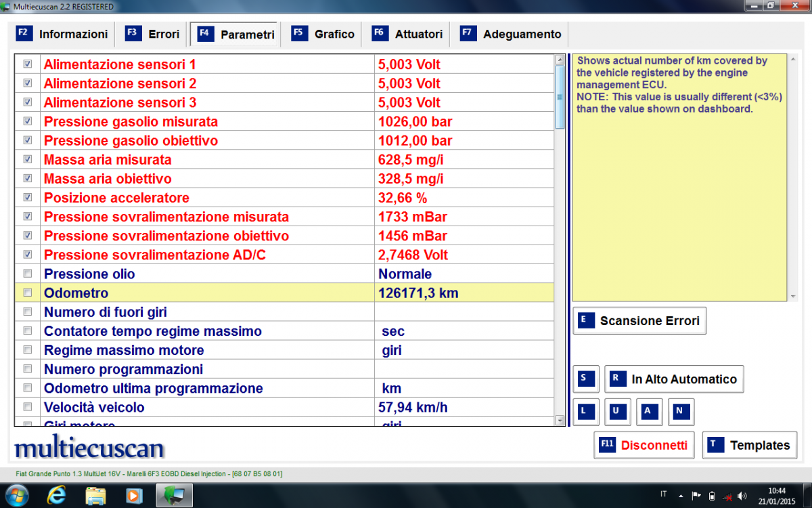This screenshot has height=508, width=812.
Task: Open the Action Center flag icon
Action: click(x=695, y=495)
